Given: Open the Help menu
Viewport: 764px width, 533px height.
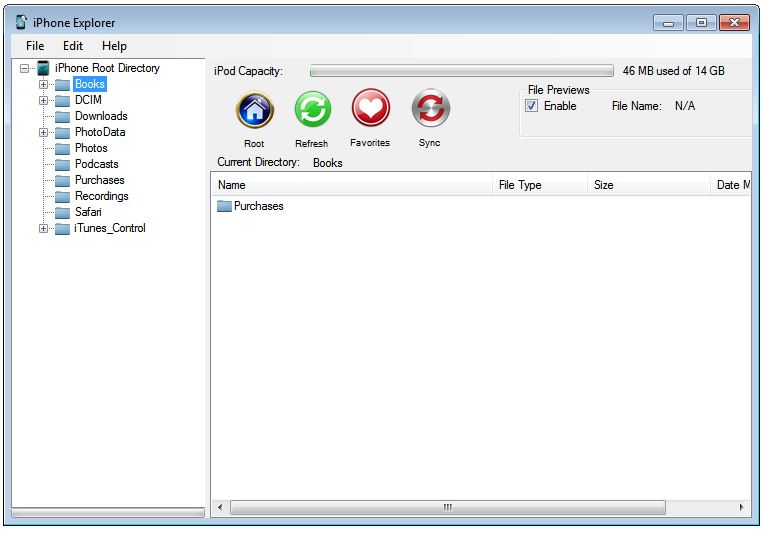Looking at the screenshot, I should coord(115,46).
